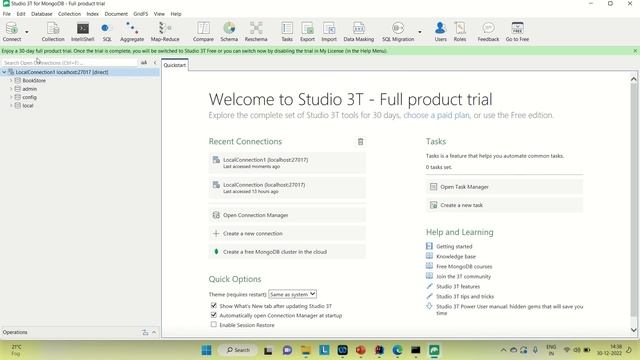Open the Roles manager
Screen dimensions: 640x360
click(x=460, y=31)
